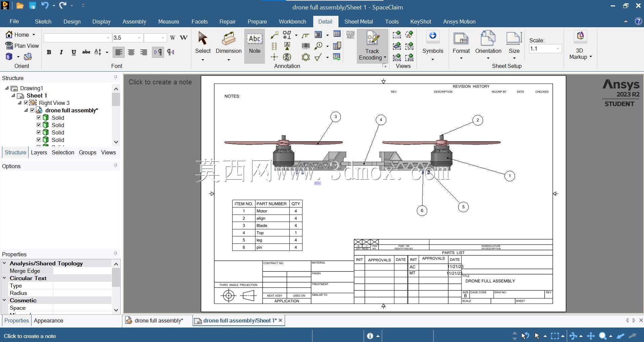Screen dimensions: 644x342
Task: Collapse the Analysis/Shared Topology section
Action: (x=4, y=263)
